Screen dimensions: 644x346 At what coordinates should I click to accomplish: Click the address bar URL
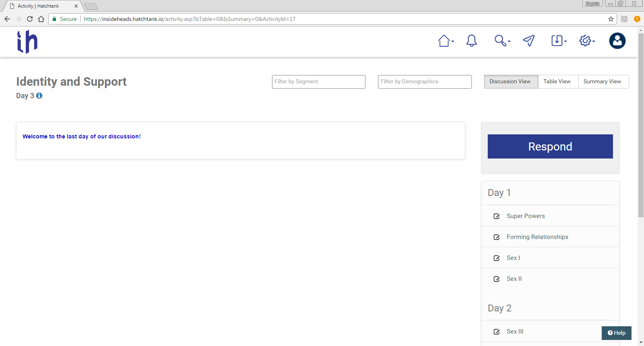pos(190,19)
